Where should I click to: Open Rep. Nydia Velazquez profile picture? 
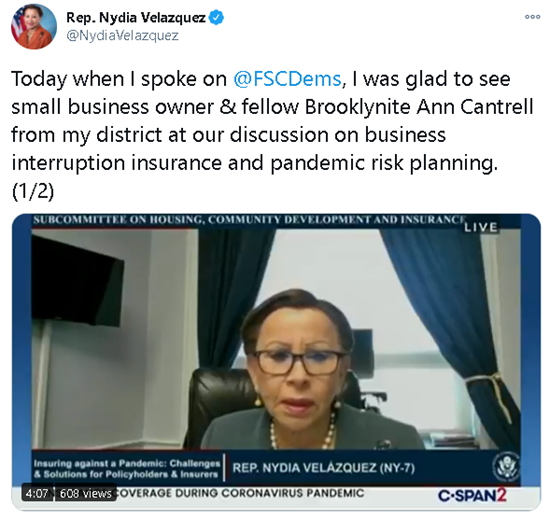tap(34, 27)
